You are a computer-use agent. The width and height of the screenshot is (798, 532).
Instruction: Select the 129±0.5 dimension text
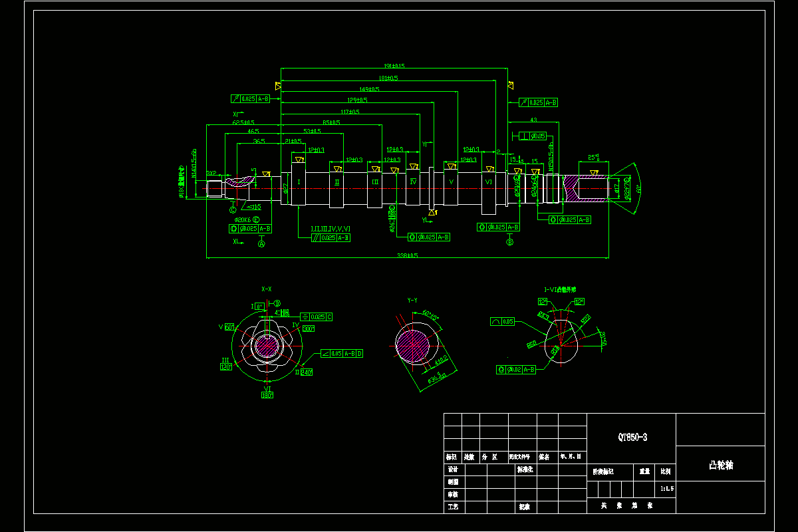pyautogui.click(x=357, y=100)
